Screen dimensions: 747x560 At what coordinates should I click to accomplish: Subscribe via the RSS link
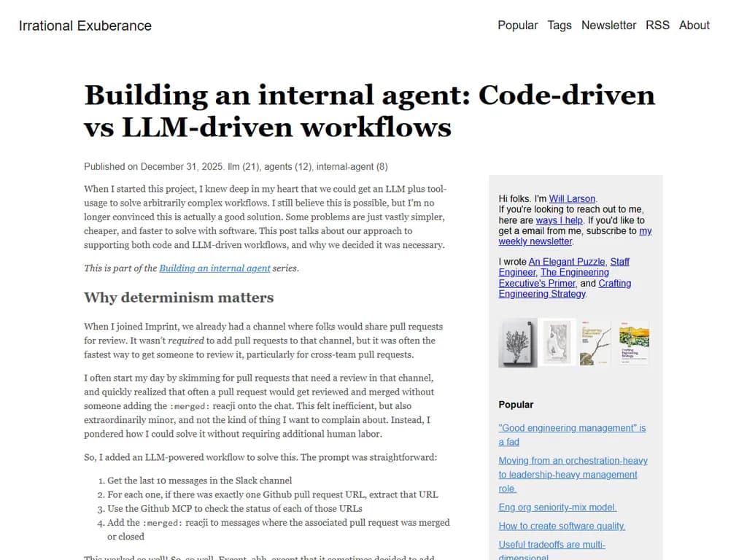click(657, 25)
